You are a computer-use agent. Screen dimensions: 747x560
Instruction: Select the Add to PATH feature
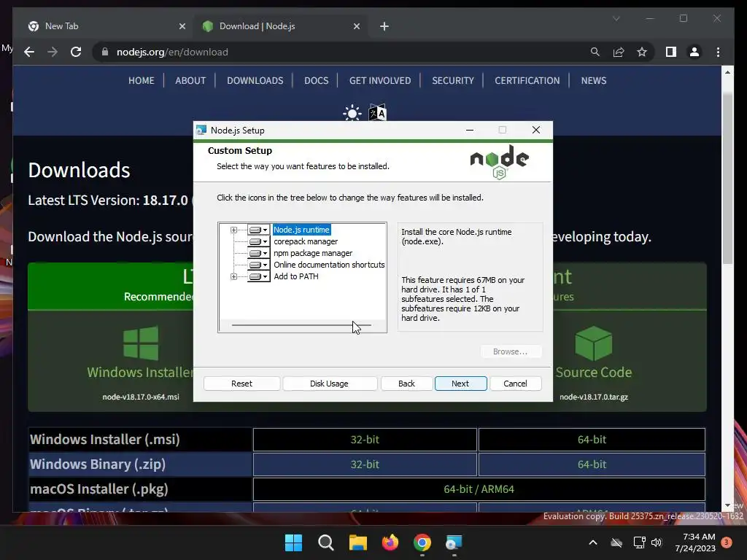tap(296, 276)
